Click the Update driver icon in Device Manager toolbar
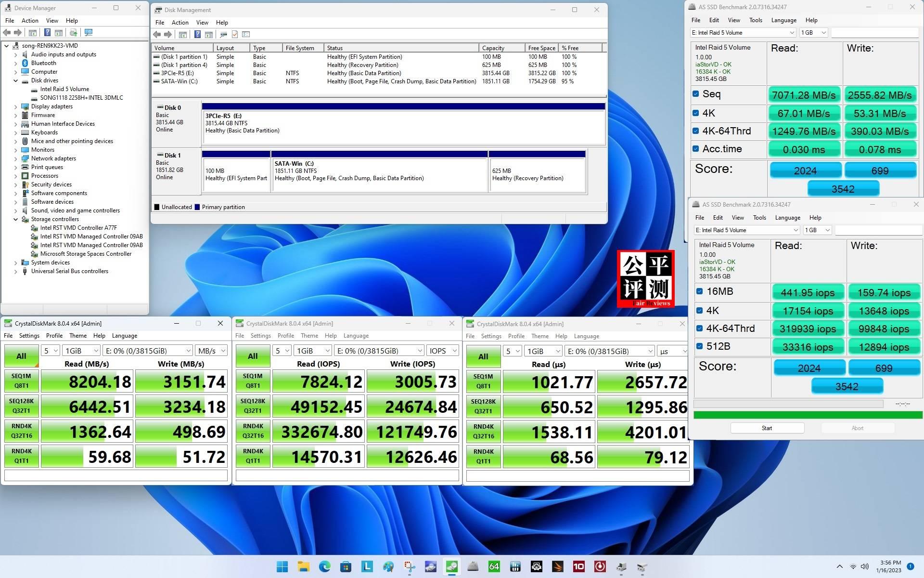The width and height of the screenshot is (924, 578). point(73,32)
